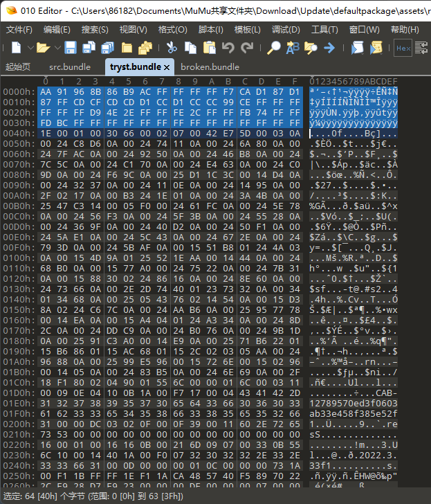Open the 帮助(H) menu

405,30
